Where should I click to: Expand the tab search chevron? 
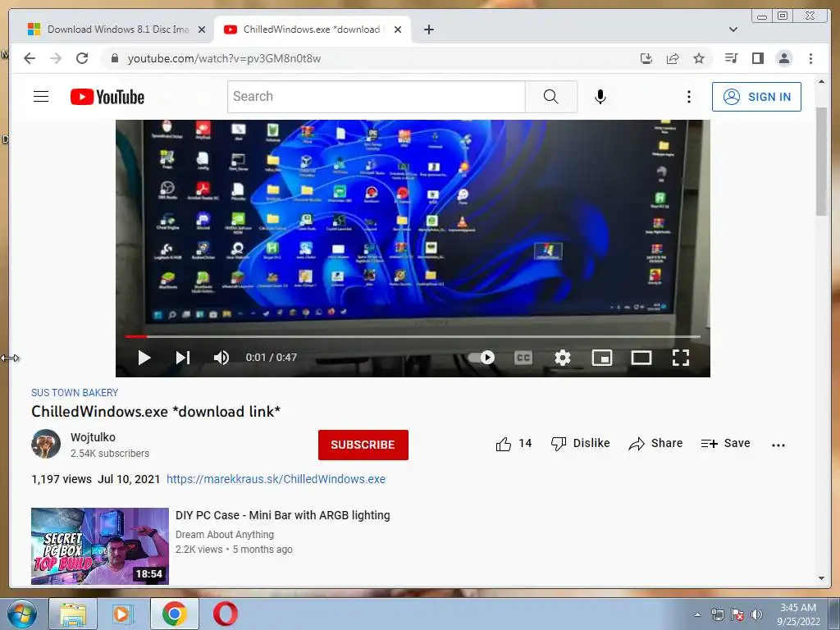[733, 30]
